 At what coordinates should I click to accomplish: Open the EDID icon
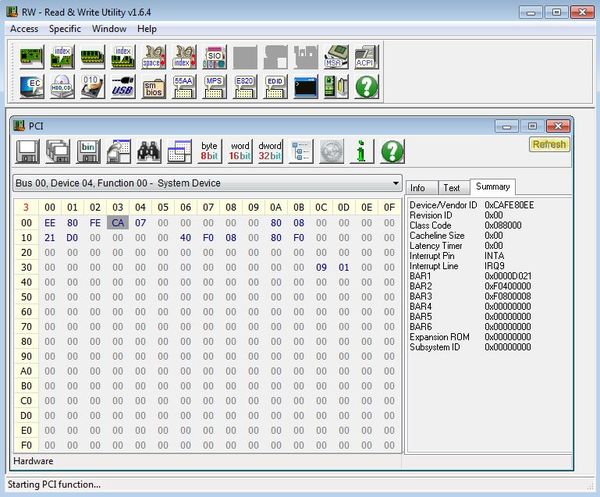tap(274, 87)
